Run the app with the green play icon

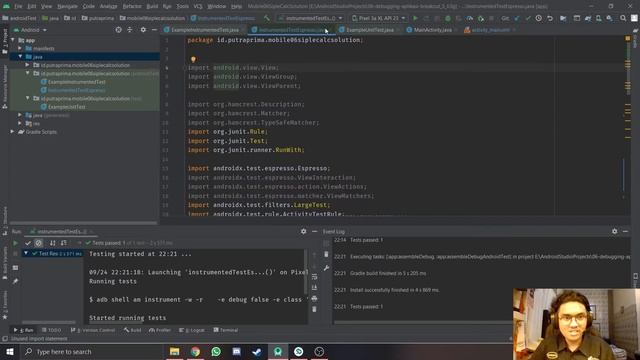point(415,18)
